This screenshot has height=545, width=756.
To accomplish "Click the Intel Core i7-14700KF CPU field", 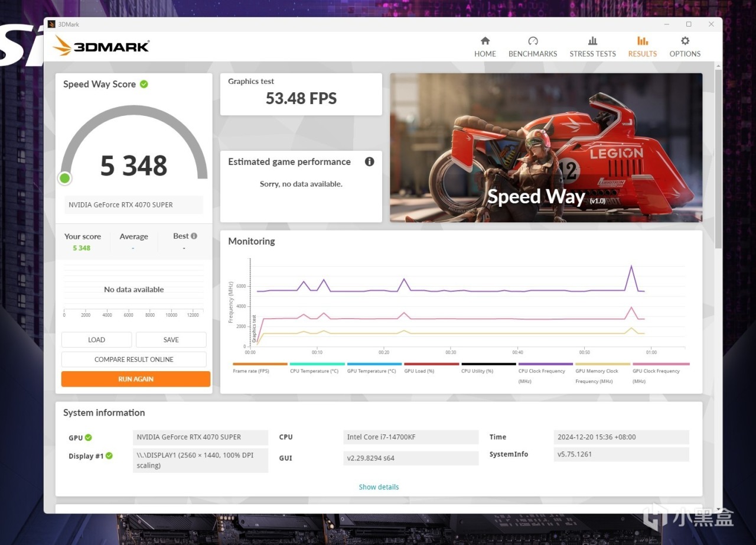I will point(411,437).
